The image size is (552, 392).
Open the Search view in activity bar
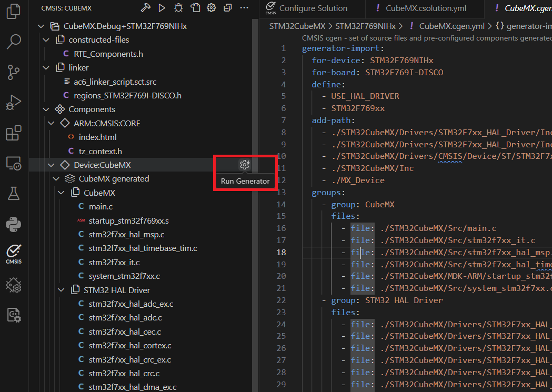coord(13,42)
